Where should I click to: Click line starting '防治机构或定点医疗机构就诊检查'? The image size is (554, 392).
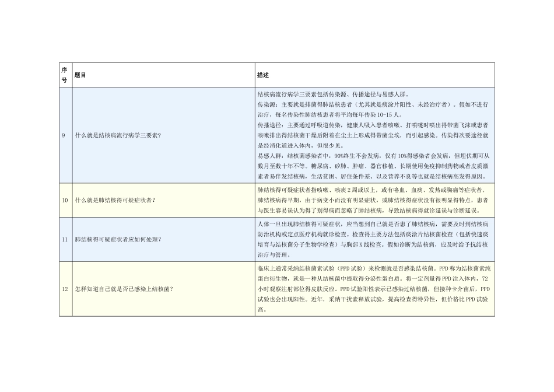click(373, 235)
